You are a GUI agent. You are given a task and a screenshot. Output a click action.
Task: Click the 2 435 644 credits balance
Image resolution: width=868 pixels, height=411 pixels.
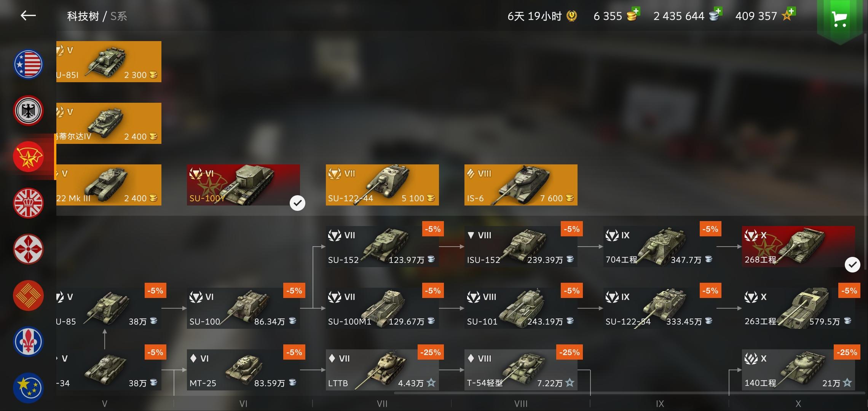click(679, 16)
